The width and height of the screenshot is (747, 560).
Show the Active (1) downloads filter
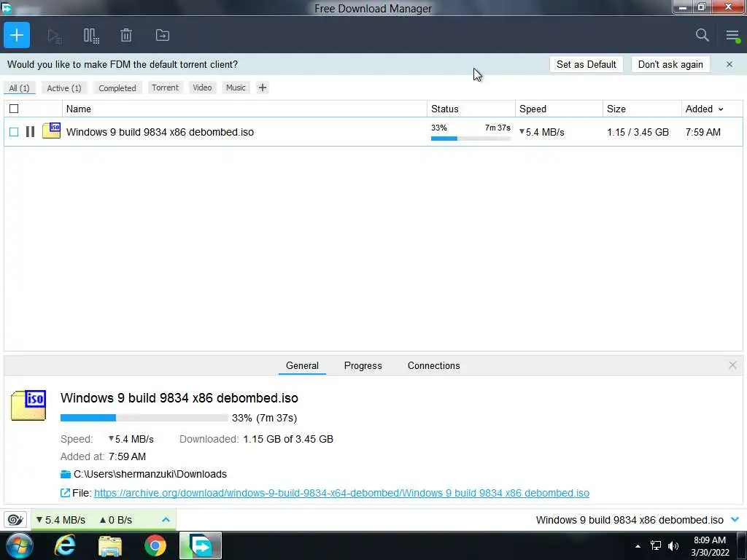[x=64, y=88]
